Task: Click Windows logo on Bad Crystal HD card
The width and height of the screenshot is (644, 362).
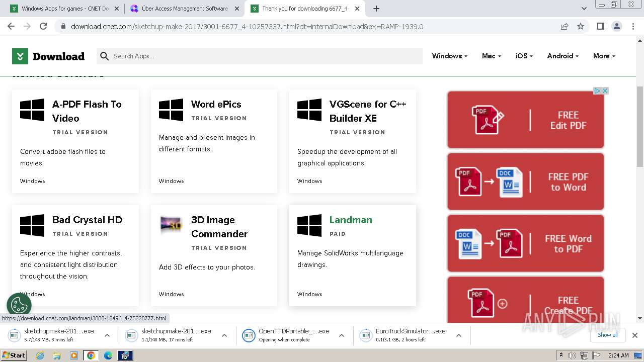Action: click(x=32, y=225)
